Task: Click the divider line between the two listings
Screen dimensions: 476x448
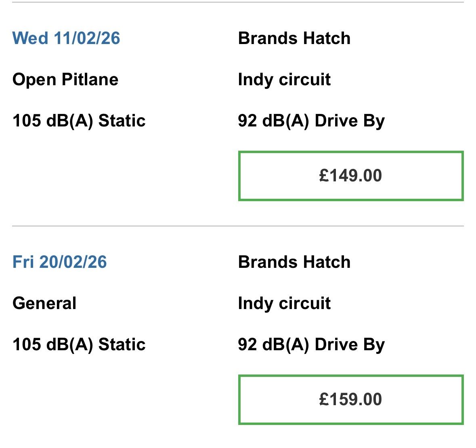Action: click(x=238, y=226)
